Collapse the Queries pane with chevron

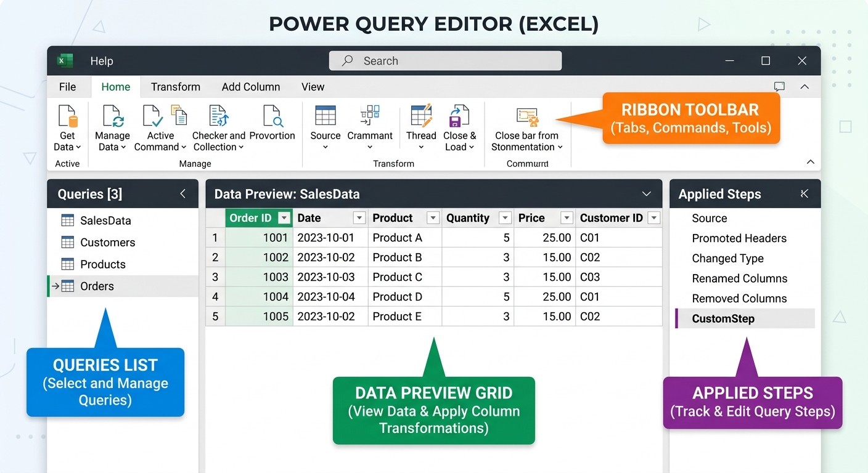[x=183, y=194]
